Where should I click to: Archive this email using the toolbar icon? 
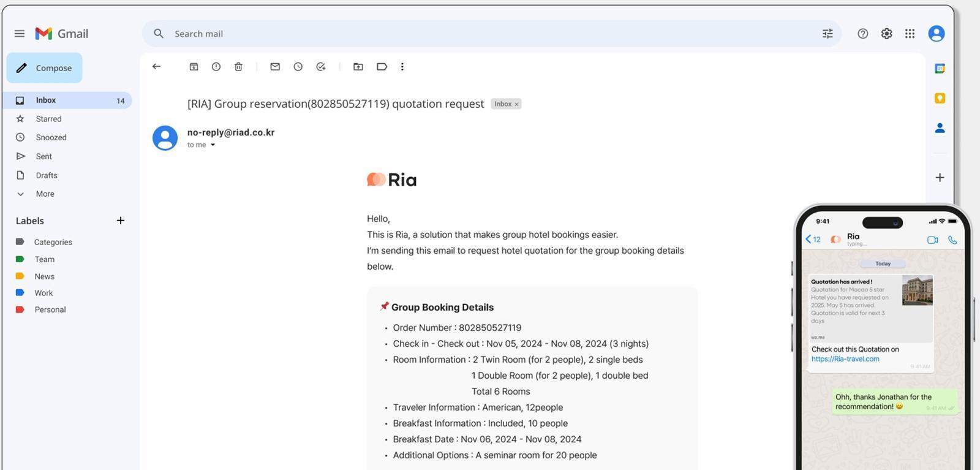pos(194,67)
